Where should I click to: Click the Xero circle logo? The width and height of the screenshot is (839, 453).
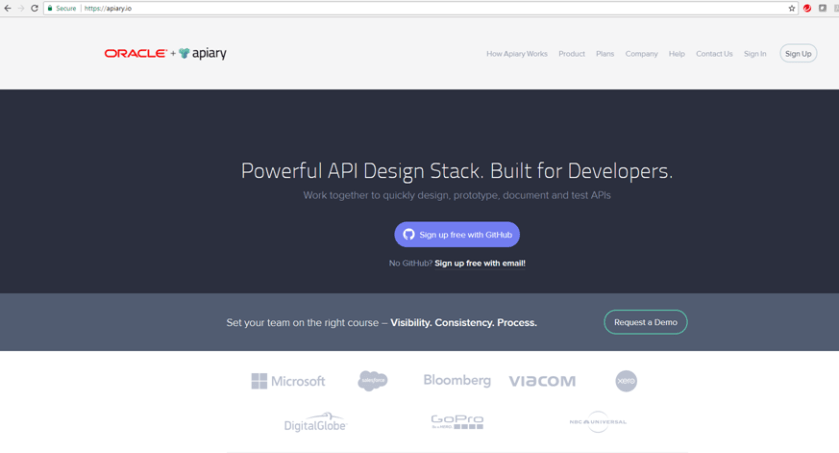626,380
